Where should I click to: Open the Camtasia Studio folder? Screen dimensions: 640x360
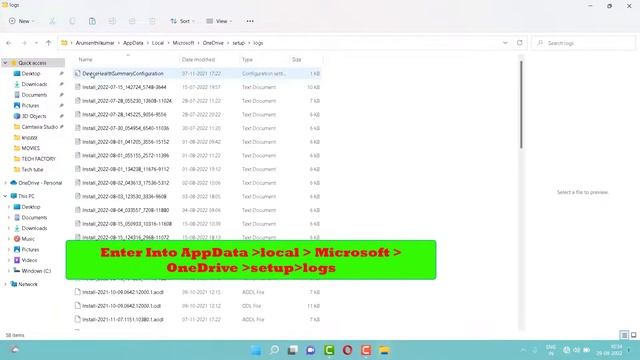tap(39, 127)
